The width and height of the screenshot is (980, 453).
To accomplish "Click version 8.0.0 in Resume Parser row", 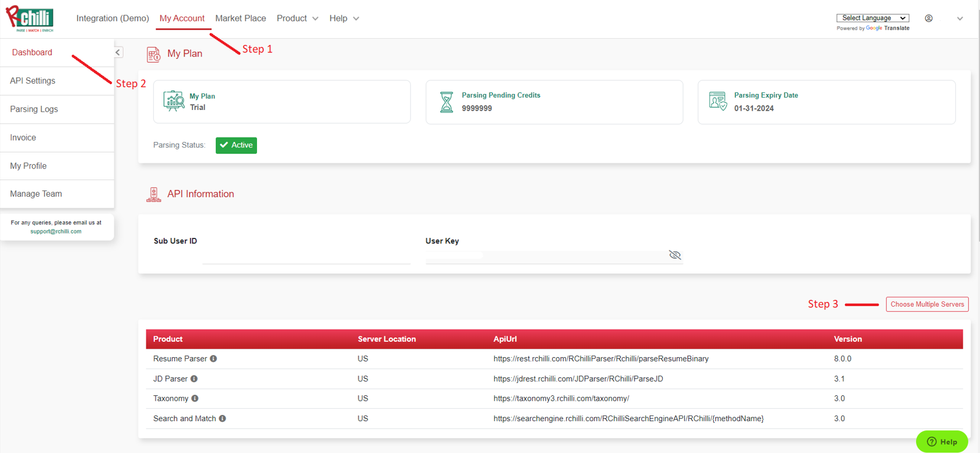I will tap(842, 359).
